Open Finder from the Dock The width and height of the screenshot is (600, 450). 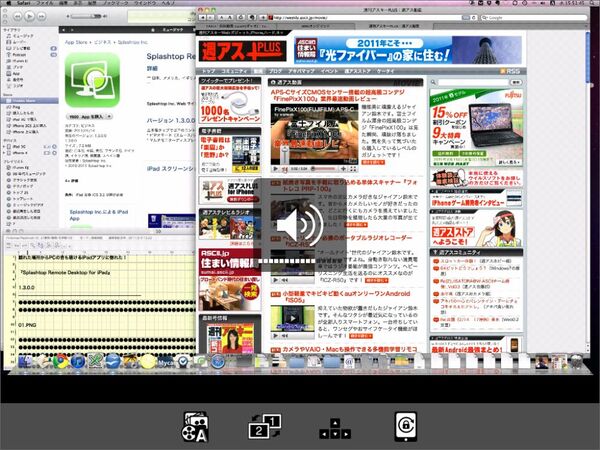(25, 361)
